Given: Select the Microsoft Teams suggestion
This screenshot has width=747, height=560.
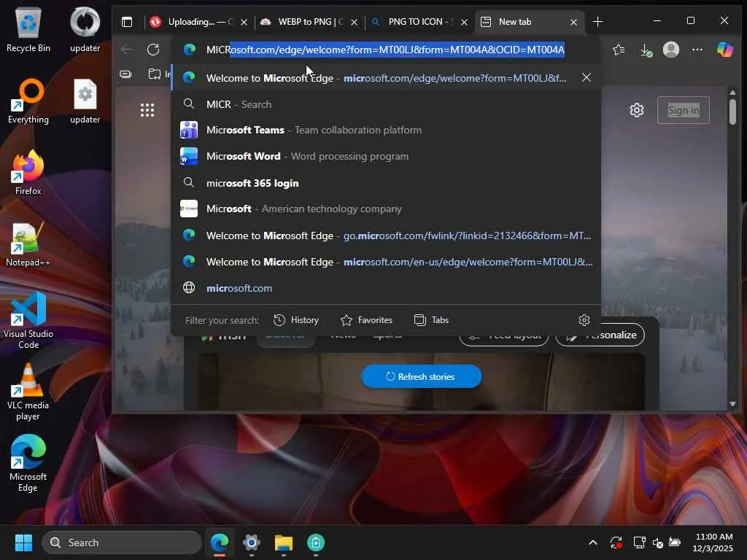Looking at the screenshot, I should [386, 130].
